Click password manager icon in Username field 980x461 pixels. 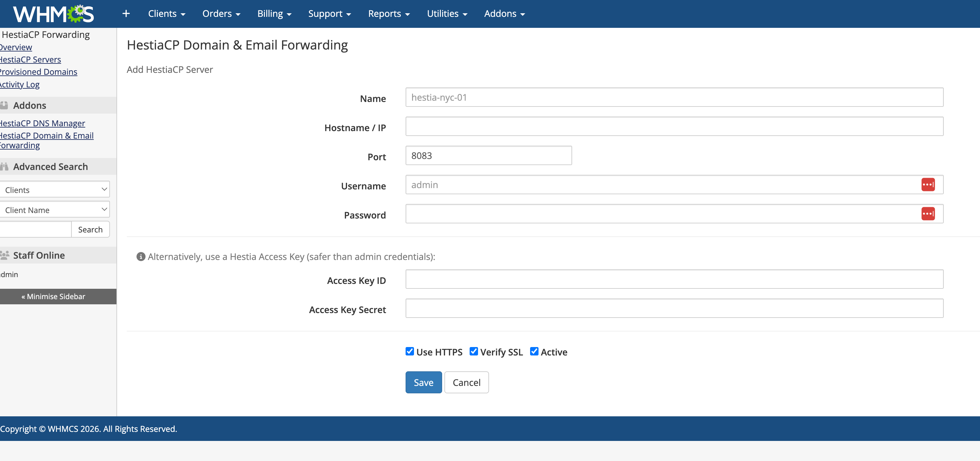click(928, 185)
